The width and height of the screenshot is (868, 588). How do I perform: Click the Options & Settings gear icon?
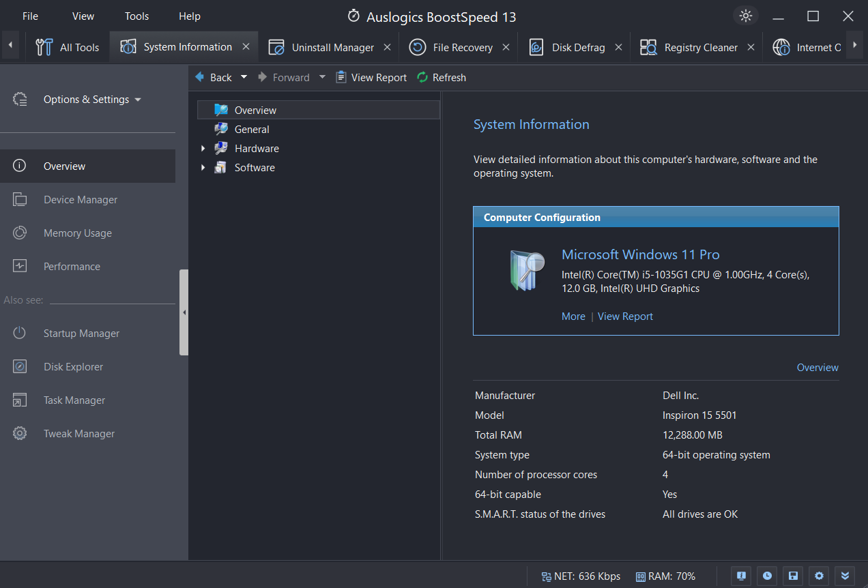tap(20, 99)
